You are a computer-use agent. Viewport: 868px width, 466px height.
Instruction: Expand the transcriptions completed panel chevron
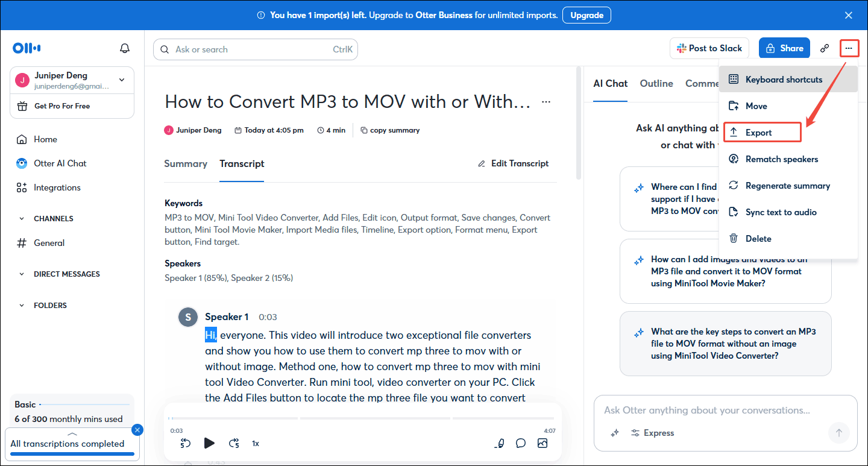(x=72, y=434)
